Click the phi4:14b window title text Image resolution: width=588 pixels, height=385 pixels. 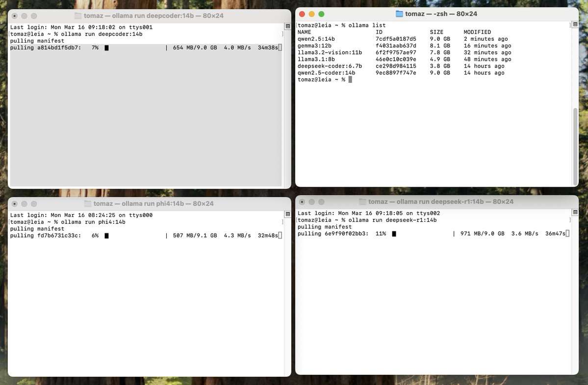[x=153, y=204]
